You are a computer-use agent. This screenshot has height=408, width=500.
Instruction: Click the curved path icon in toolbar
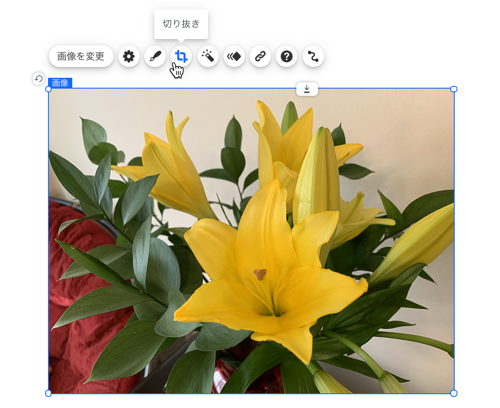click(313, 56)
